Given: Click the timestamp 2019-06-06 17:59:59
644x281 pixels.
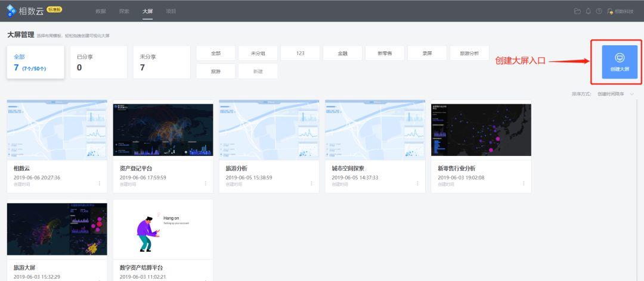Looking at the screenshot, I should coord(143,177).
